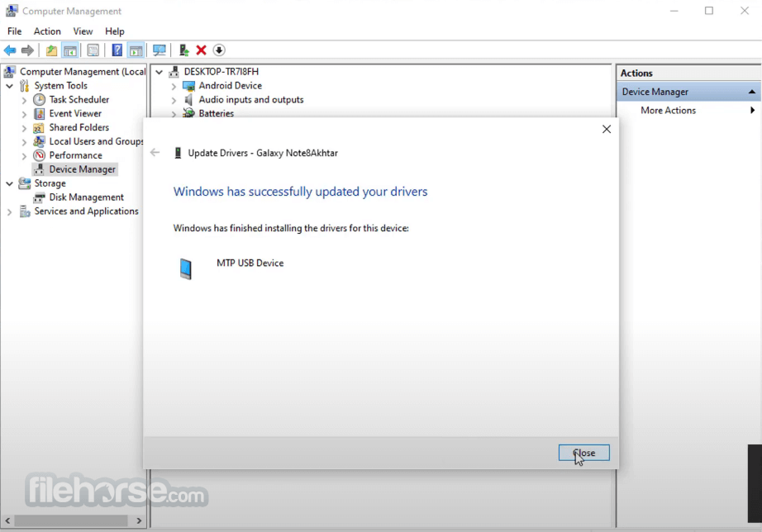Click Scan for hardware changes monitor icon
This screenshot has height=532, width=762.
159,50
